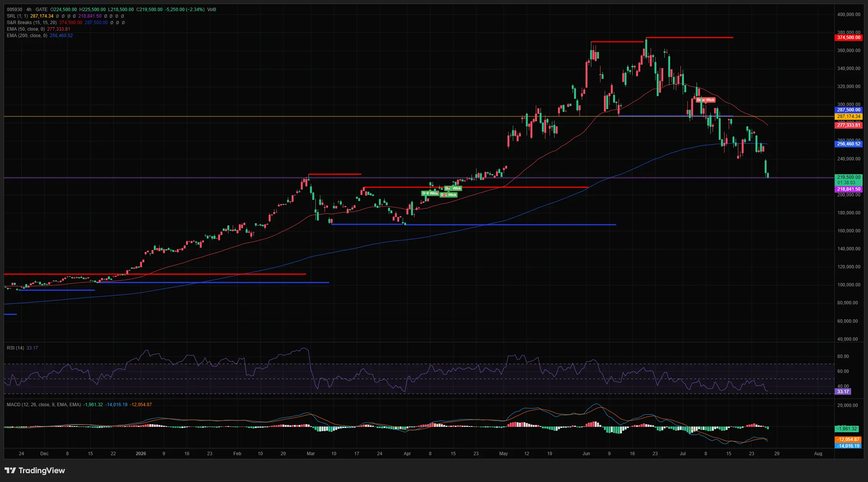868x482 pixels.
Task: Click the 200,000.00 price scale tick
Action: (848, 195)
